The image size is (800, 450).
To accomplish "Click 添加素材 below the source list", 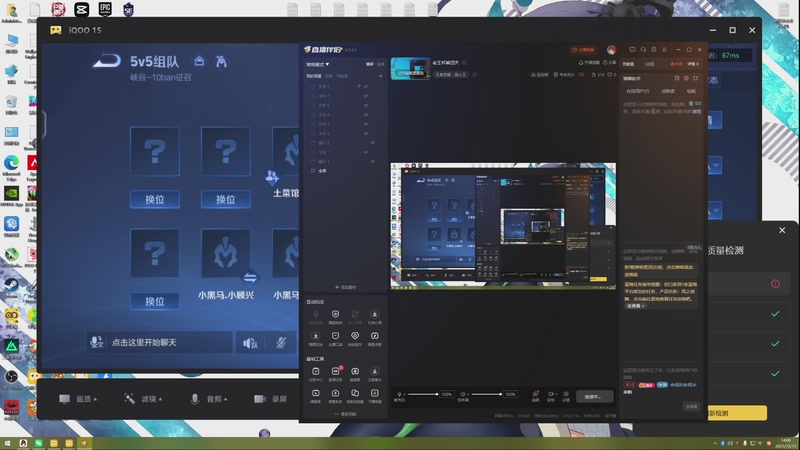I will coord(345,287).
